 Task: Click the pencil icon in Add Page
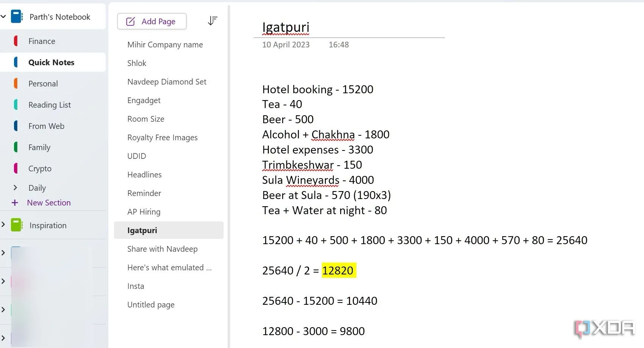130,22
